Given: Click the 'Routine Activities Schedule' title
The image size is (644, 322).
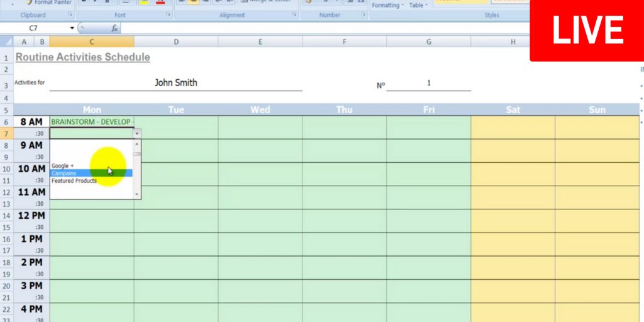Looking at the screenshot, I should (82, 57).
